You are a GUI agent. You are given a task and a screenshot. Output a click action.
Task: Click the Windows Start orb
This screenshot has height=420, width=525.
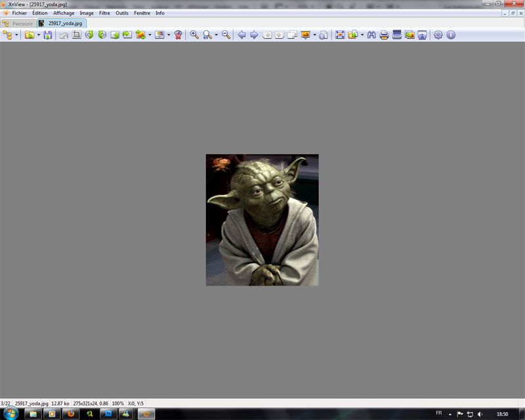click(x=10, y=413)
